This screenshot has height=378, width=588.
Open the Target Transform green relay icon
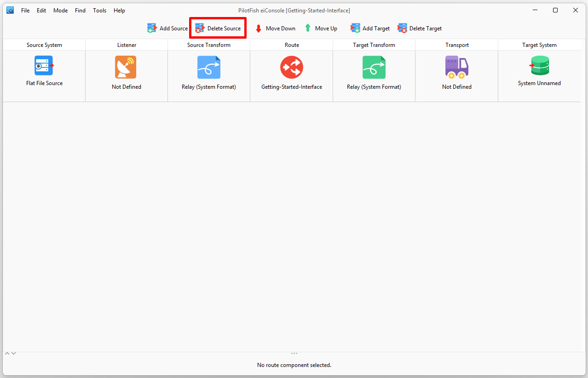tap(374, 67)
